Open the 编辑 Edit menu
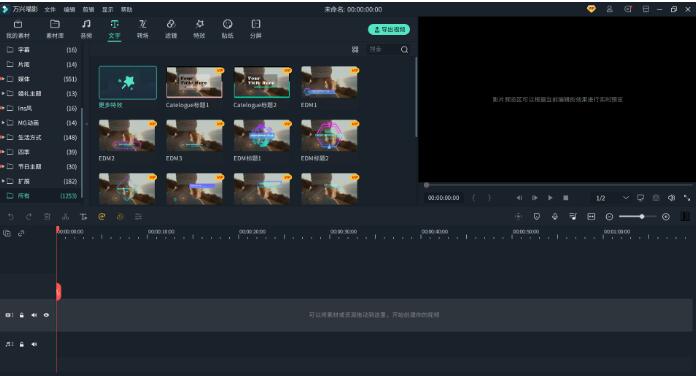 (x=69, y=9)
